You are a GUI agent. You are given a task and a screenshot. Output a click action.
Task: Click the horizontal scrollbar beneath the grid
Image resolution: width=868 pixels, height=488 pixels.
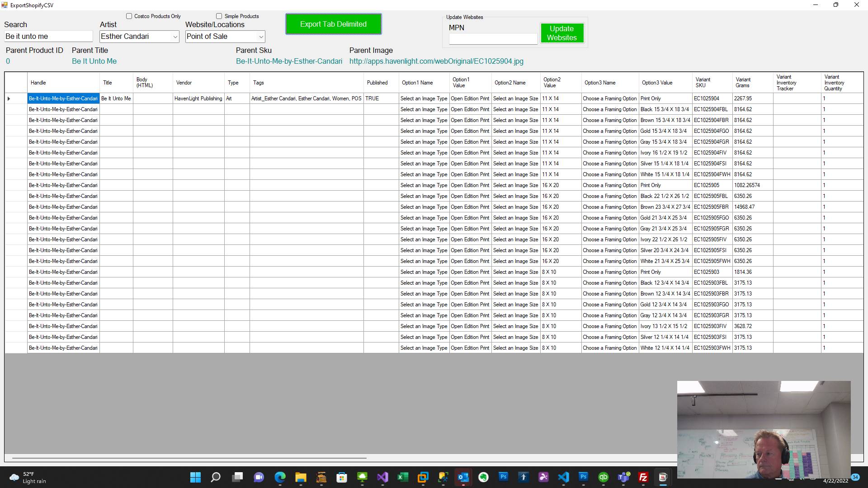pos(189,458)
